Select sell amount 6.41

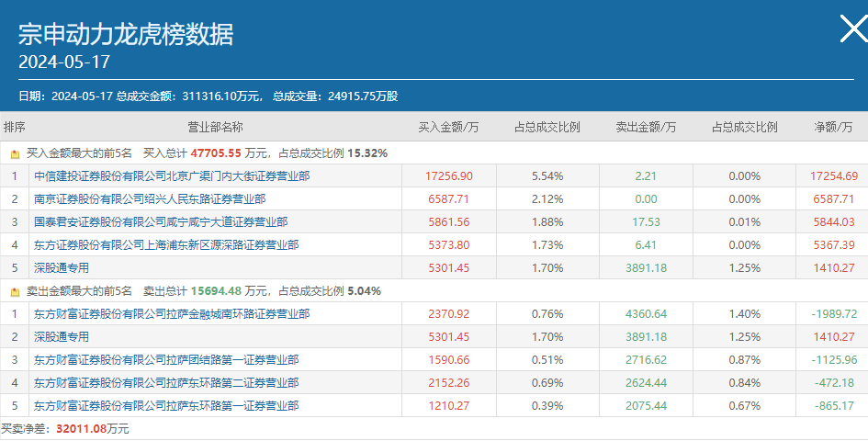[x=646, y=245]
